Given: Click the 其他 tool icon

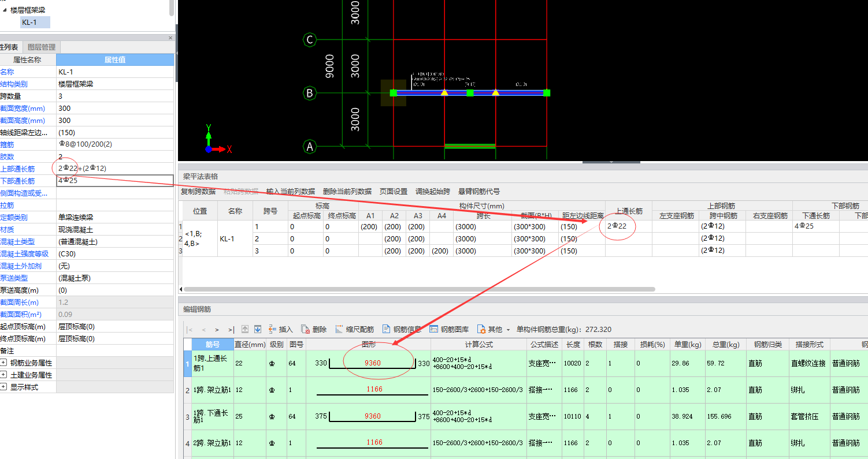Looking at the screenshot, I should click(481, 329).
